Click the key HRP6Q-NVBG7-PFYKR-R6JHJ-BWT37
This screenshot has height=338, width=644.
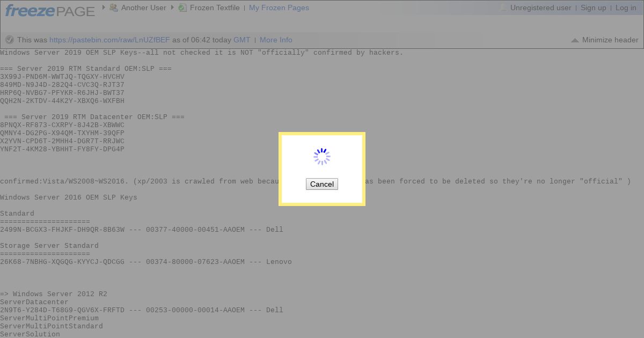62,93
